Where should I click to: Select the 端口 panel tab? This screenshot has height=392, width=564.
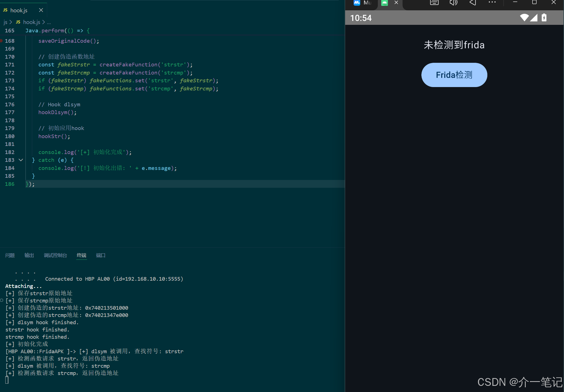tap(100, 255)
